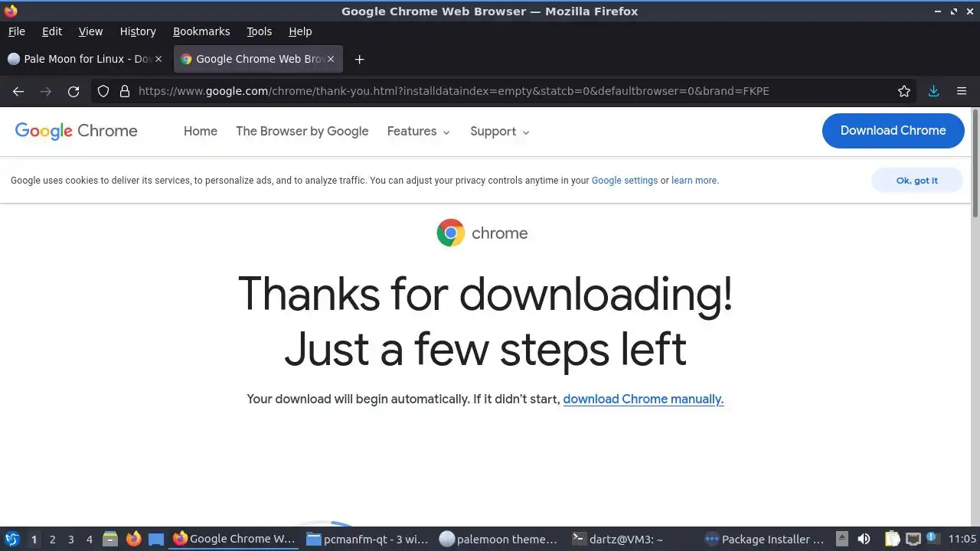The width and height of the screenshot is (980, 551).
Task: Switch to Package Installer taskbar window
Action: [x=765, y=540]
